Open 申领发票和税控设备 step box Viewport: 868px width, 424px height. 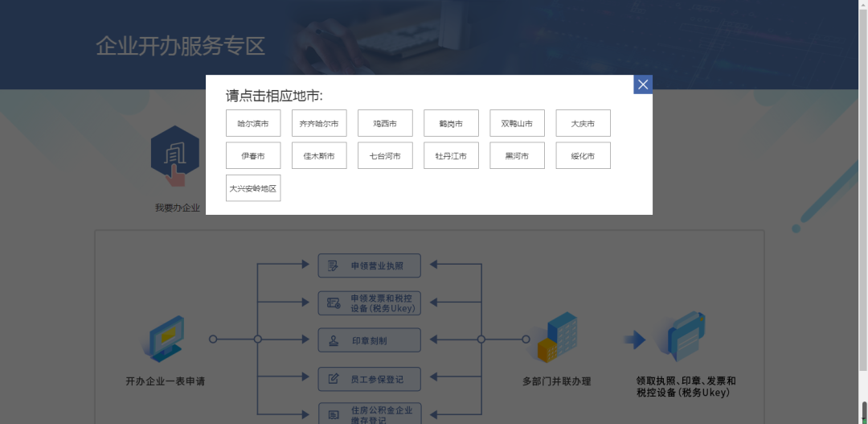click(x=369, y=303)
